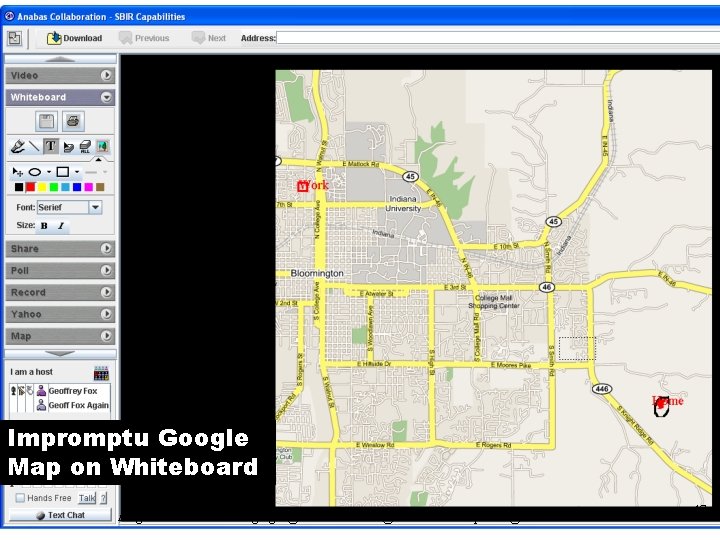Image resolution: width=720 pixels, height=540 pixels.
Task: Pick the brown color swatch
Action: (x=100, y=187)
